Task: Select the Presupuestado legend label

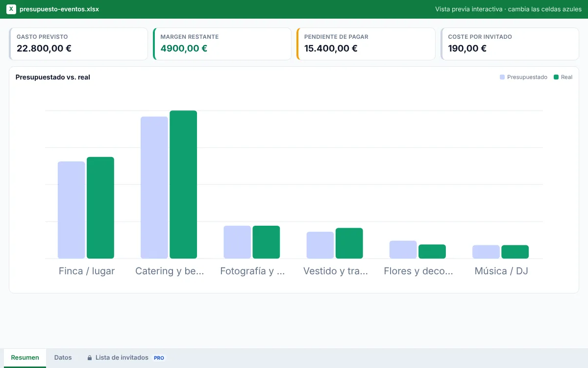Action: click(527, 77)
